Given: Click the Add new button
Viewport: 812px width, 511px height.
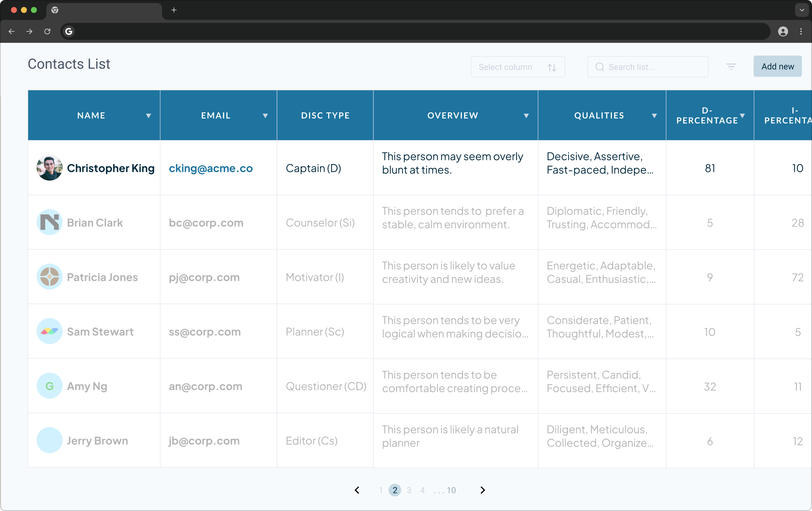Looking at the screenshot, I should coord(777,66).
